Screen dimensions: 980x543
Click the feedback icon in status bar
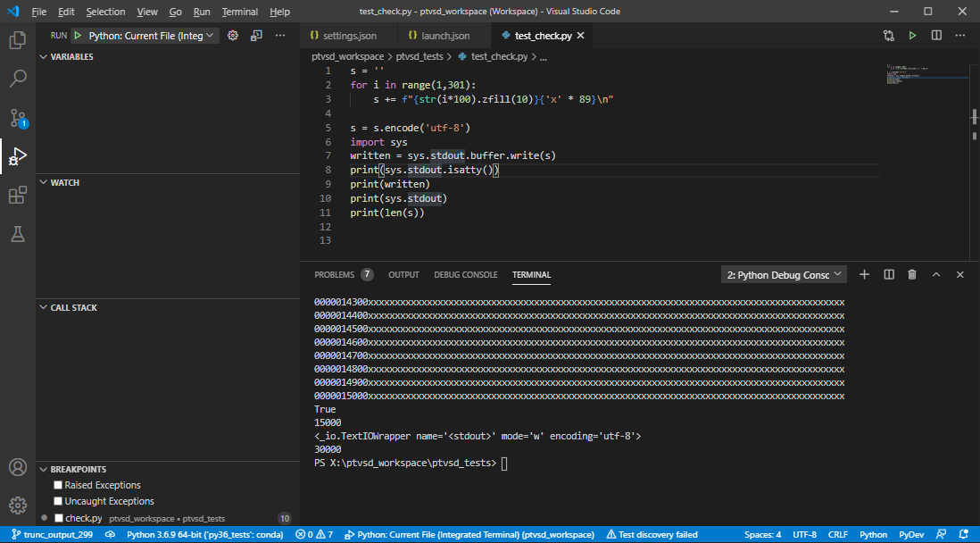pos(941,535)
